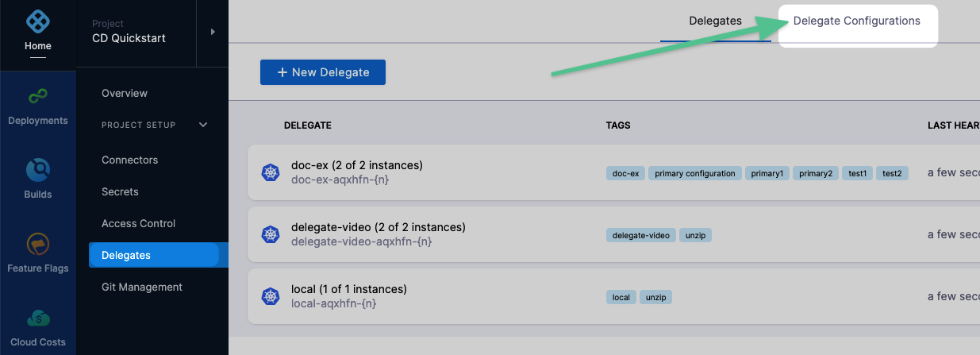
Task: Click the TAGS column header
Action: [618, 125]
